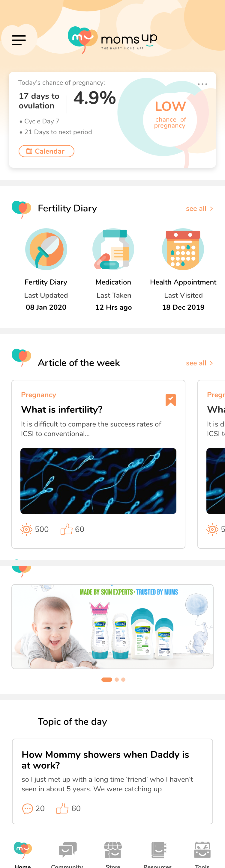Open the hamburger menu
The image size is (225, 868).
click(x=19, y=40)
